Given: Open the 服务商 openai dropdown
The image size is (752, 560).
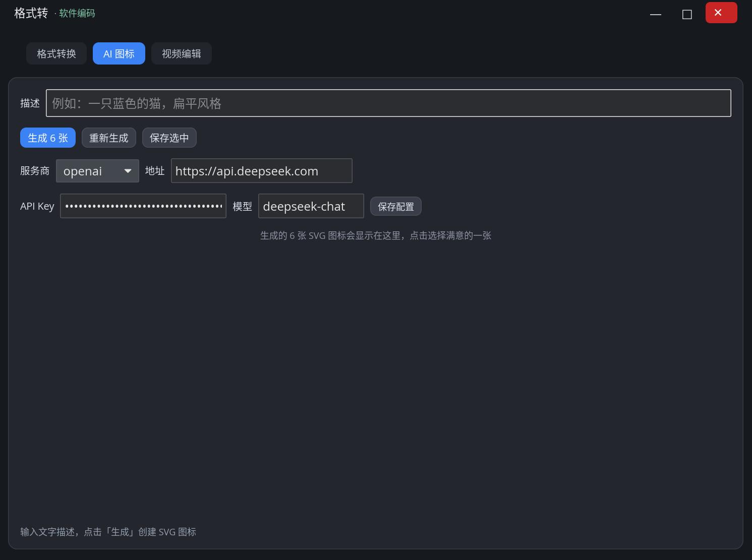Looking at the screenshot, I should coord(97,171).
